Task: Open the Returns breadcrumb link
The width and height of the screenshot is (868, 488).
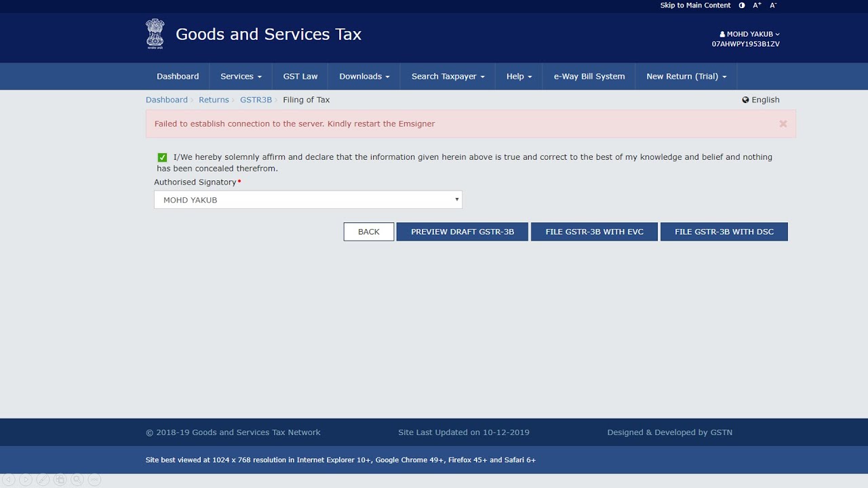Action: coord(214,100)
